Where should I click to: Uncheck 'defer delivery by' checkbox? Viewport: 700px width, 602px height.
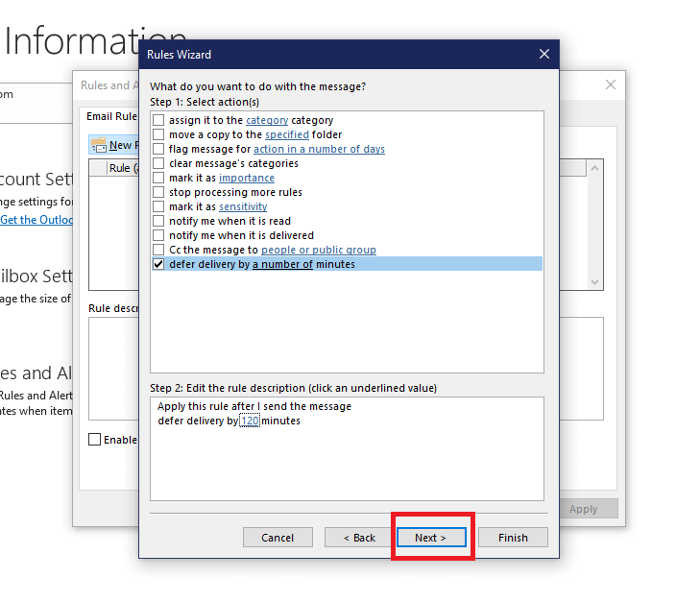158,264
